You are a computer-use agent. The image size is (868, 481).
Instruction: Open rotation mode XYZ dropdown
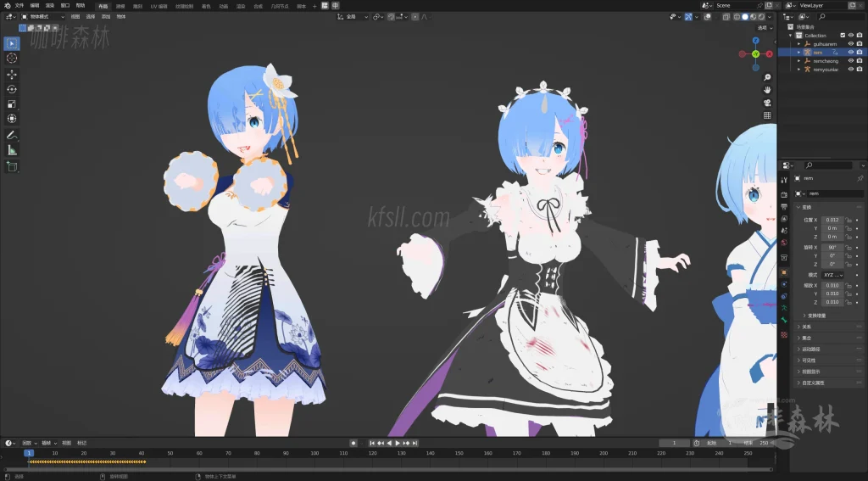coord(832,275)
